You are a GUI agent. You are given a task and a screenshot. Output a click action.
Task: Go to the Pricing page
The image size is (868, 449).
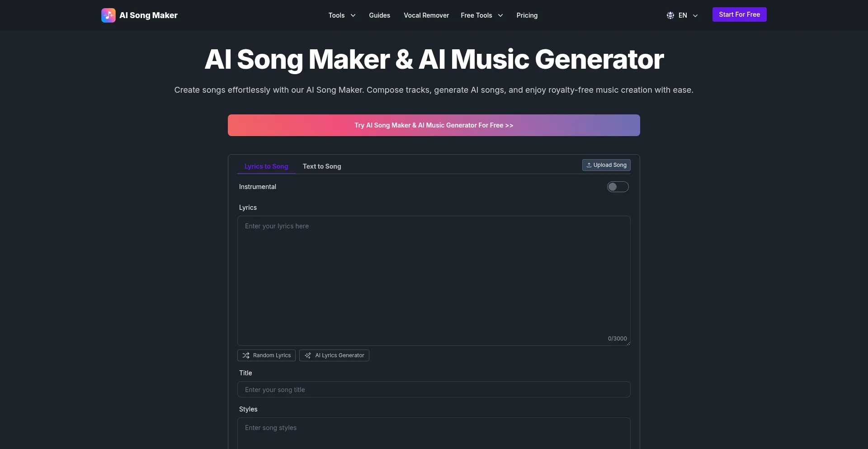(527, 15)
